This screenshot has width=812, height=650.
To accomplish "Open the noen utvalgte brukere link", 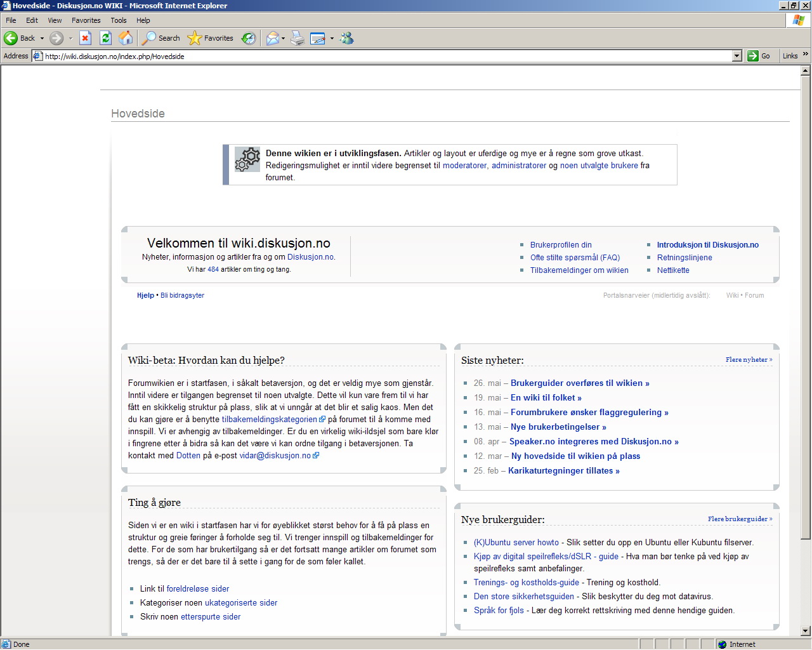I will click(599, 166).
